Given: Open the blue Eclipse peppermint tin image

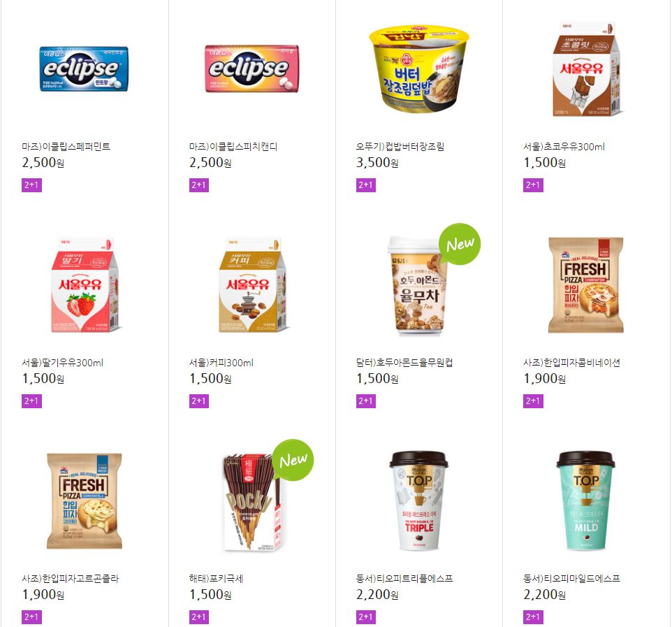Looking at the screenshot, I should coord(84,69).
